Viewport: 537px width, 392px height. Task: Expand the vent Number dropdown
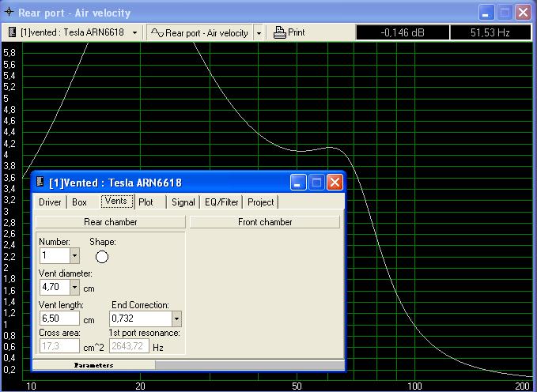point(74,255)
